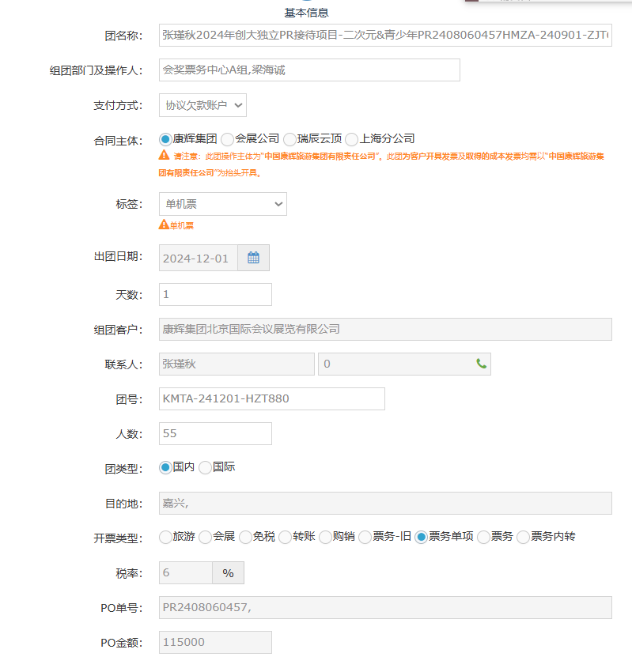The height and width of the screenshot is (672, 632).
Task: Select the 会展公司 contract entity radio
Action: tap(228, 139)
